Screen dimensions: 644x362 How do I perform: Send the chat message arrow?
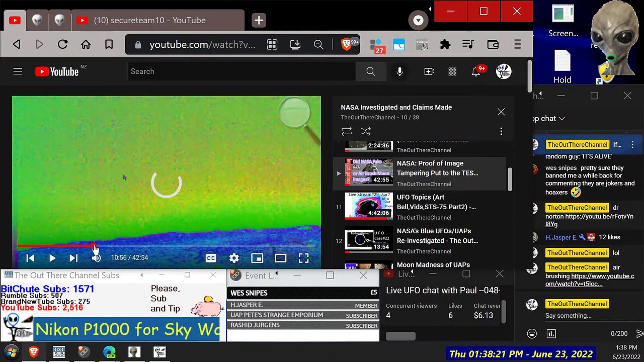coord(639,334)
